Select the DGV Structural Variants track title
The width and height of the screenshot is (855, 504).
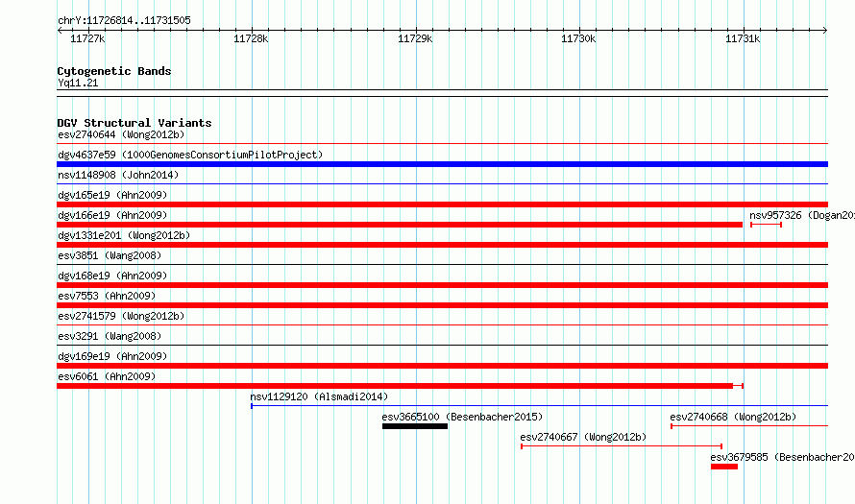(134, 123)
